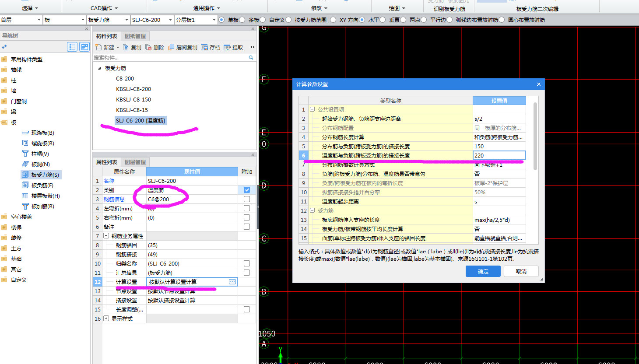
Task: Toggle the 附加 checkbox for 类别 row
Action: pos(247,190)
